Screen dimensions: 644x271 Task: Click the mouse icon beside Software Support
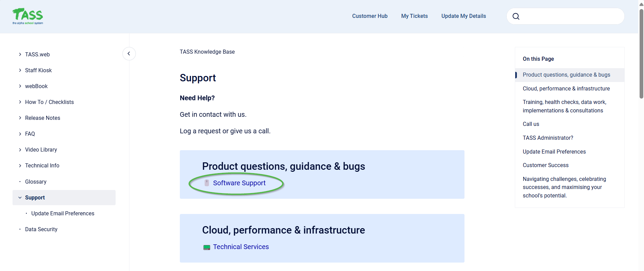(x=207, y=183)
